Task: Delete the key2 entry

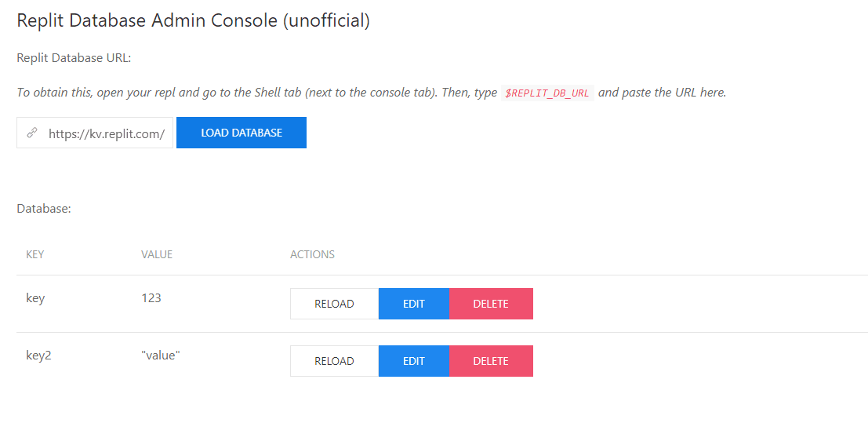Action: 491,361
